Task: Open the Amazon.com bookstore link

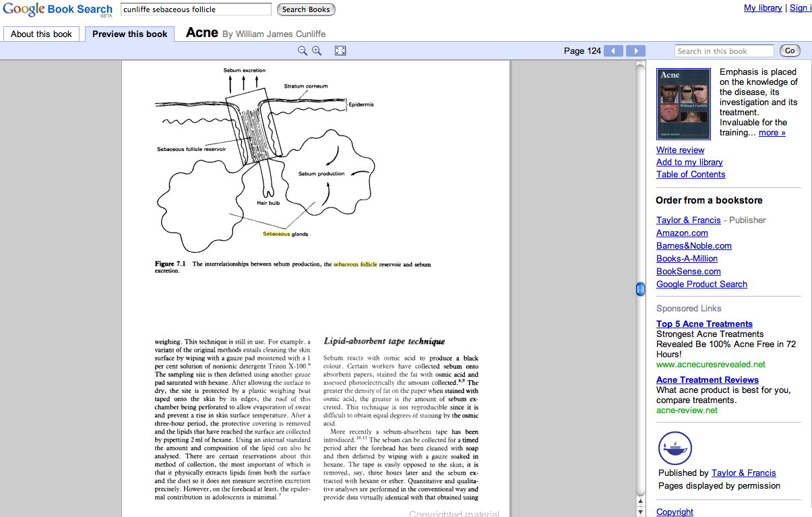Action: [x=682, y=233]
